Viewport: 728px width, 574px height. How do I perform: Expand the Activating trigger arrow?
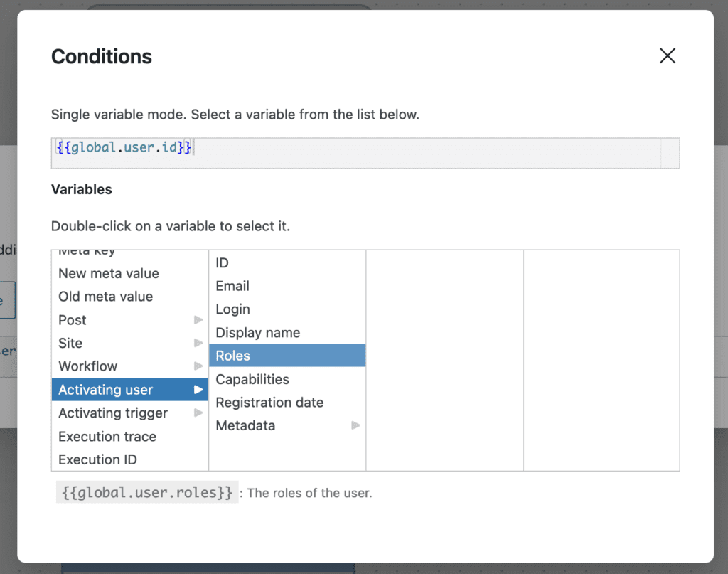click(198, 413)
